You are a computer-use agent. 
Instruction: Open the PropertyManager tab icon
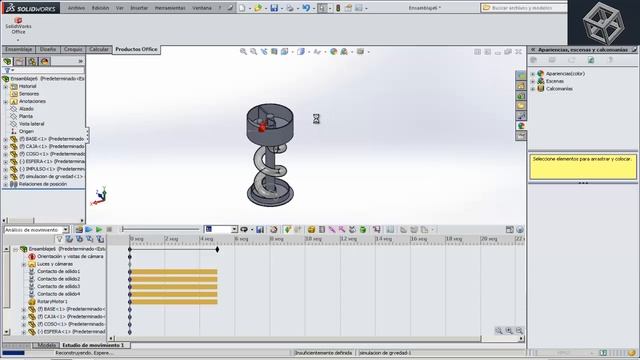pos(20,61)
